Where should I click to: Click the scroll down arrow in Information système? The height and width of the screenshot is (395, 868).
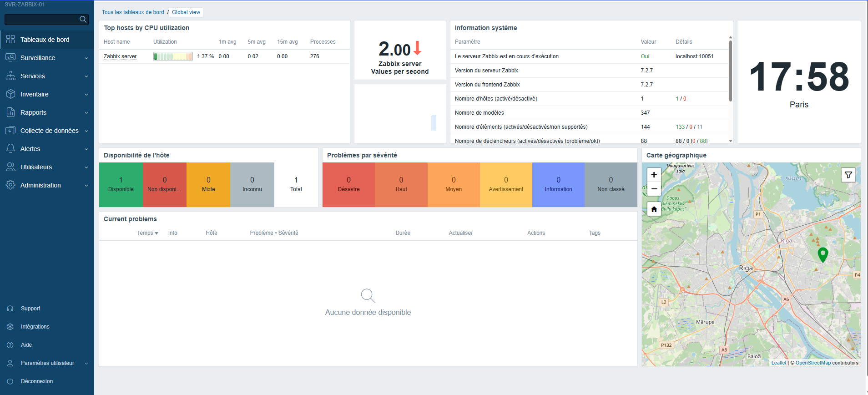731,141
